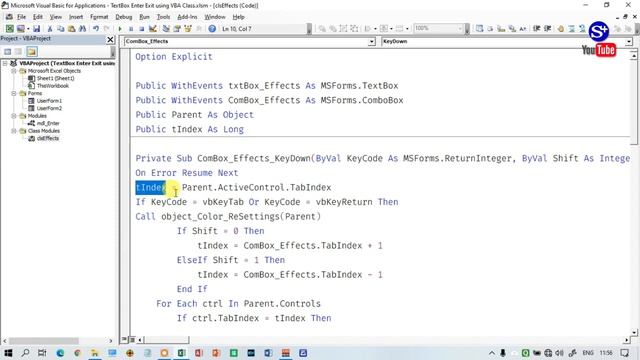This screenshot has width=640, height=360.
Task: Toggle Folders icon in Project pane
Action: [x=32, y=52]
